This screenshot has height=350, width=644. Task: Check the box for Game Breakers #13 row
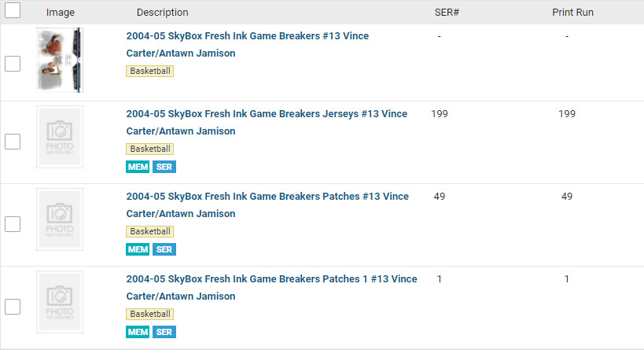[x=13, y=64]
